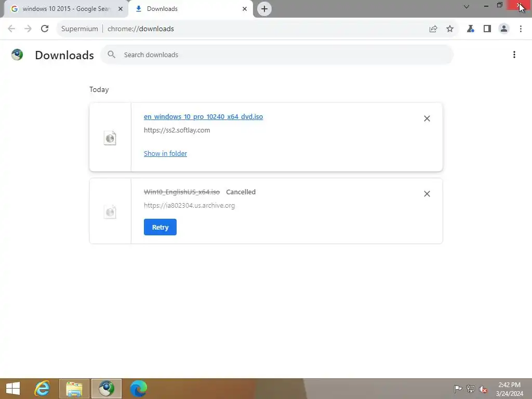The width and height of the screenshot is (532, 399).
Task: Close the Downloads tab
Action: 245,9
